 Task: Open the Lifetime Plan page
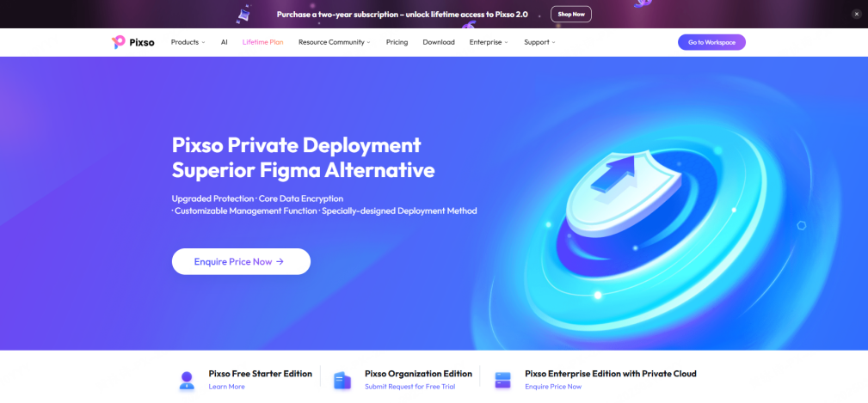click(x=263, y=42)
